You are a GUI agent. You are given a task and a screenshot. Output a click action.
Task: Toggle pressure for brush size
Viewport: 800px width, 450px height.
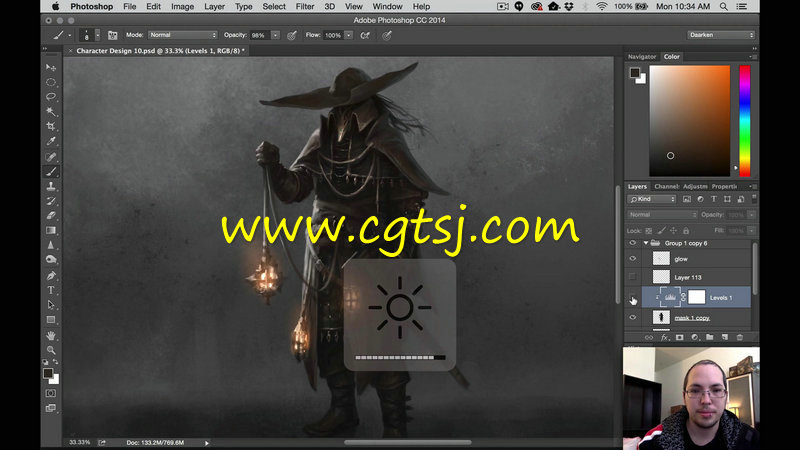point(387,35)
